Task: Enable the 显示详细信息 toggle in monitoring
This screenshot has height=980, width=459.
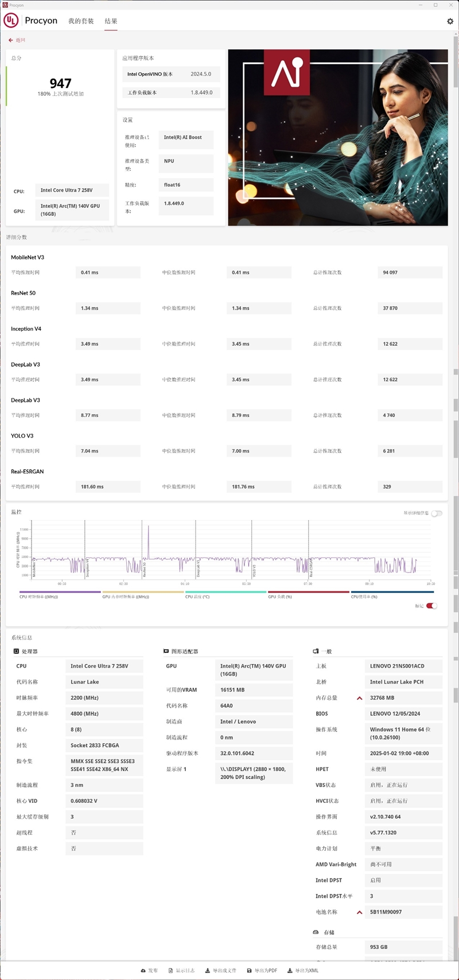Action: [437, 513]
